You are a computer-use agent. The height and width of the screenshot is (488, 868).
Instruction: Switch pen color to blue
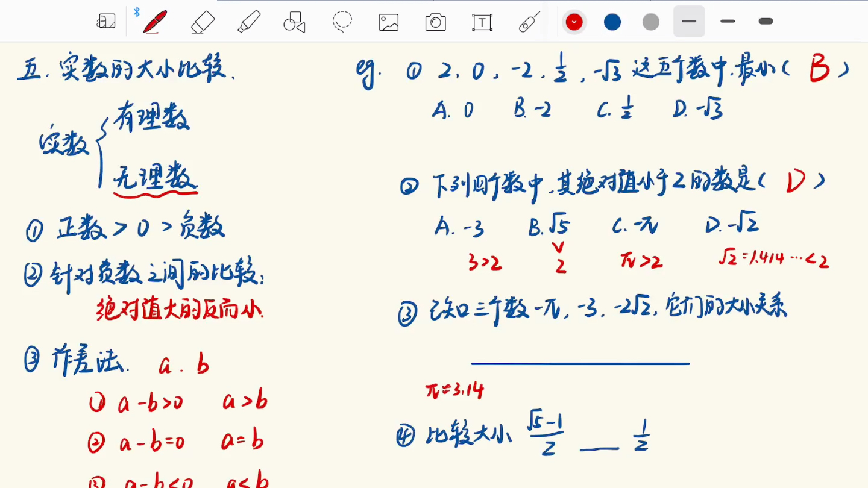coord(612,22)
